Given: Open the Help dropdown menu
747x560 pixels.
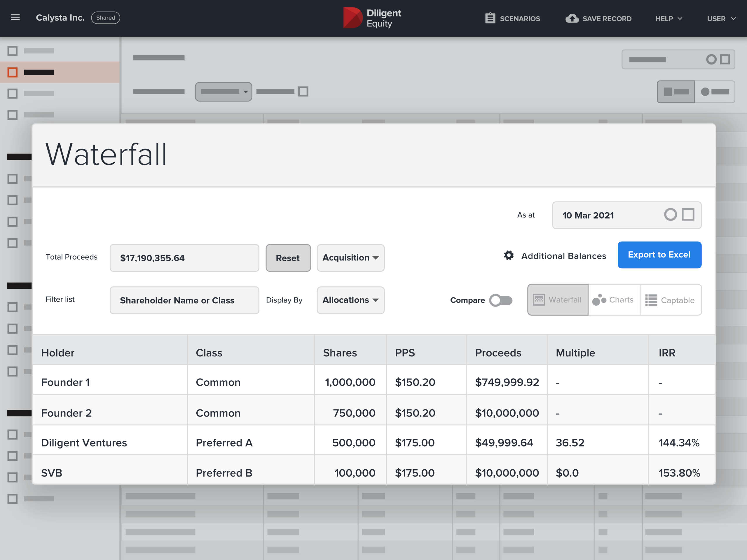Looking at the screenshot, I should [x=669, y=19].
